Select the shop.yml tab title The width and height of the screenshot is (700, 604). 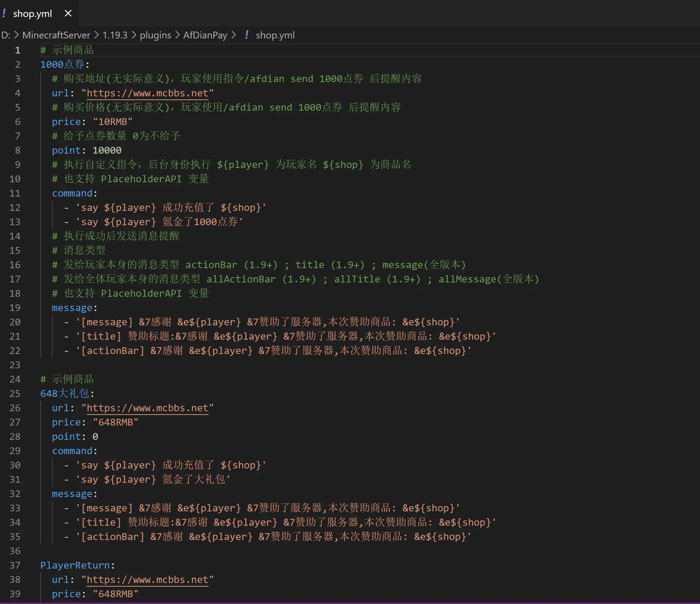click(32, 14)
